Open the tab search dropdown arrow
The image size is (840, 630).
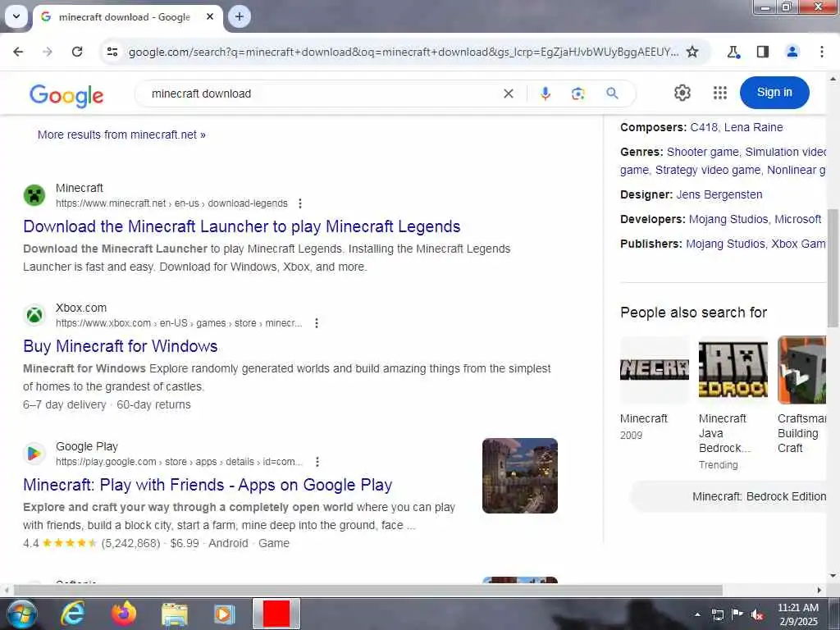click(x=16, y=16)
